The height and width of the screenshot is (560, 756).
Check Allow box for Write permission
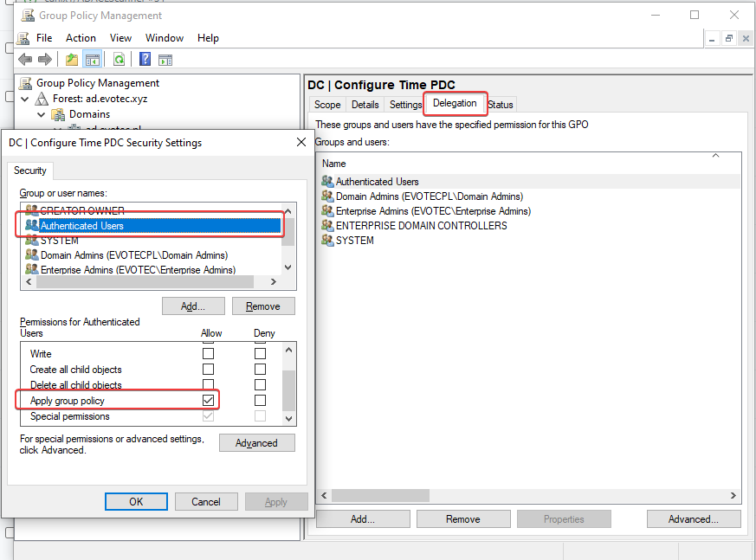pyautogui.click(x=208, y=354)
